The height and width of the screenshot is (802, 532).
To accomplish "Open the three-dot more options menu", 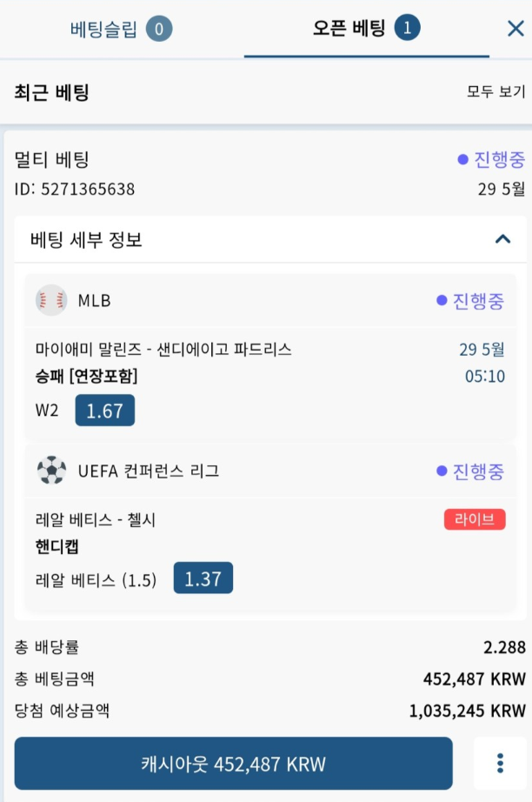I will click(x=500, y=763).
